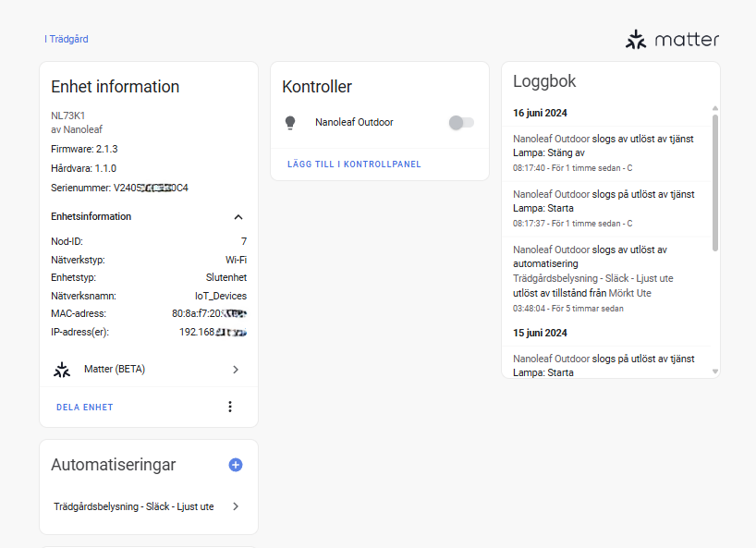756x548 pixels.
Task: Open the Trädgård area link
Action: point(67,39)
